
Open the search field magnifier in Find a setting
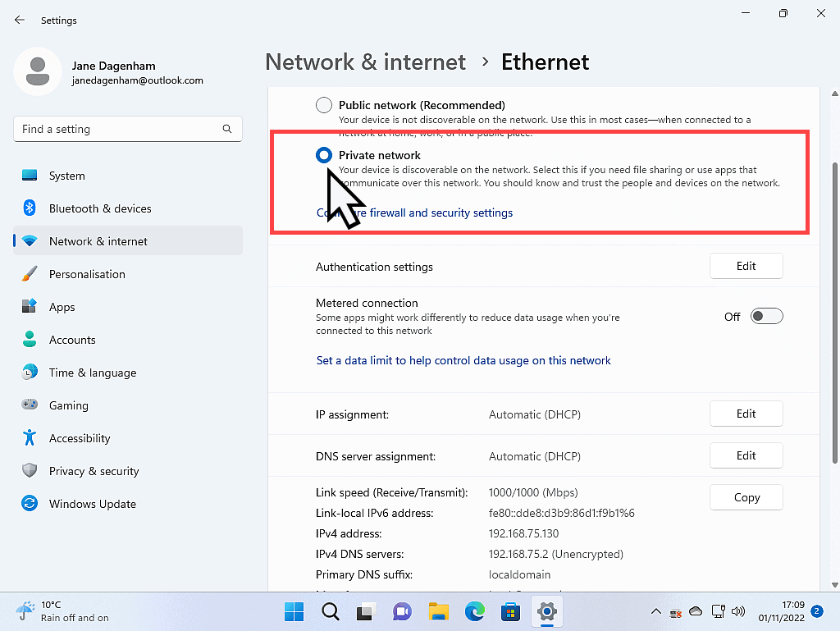point(226,129)
